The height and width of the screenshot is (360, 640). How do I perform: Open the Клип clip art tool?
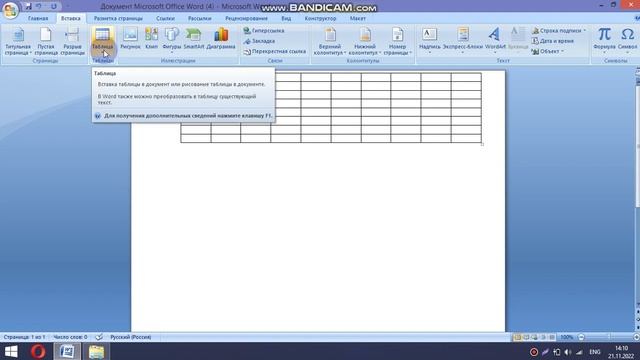pos(151,39)
